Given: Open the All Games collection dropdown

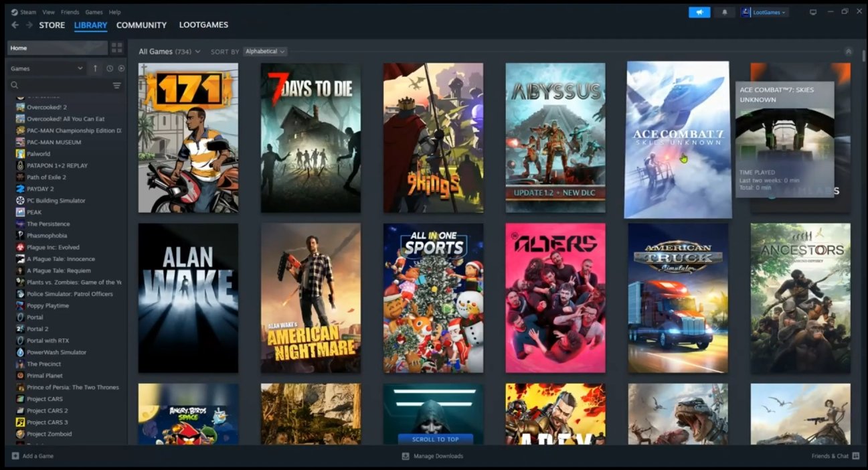Looking at the screenshot, I should (x=169, y=52).
